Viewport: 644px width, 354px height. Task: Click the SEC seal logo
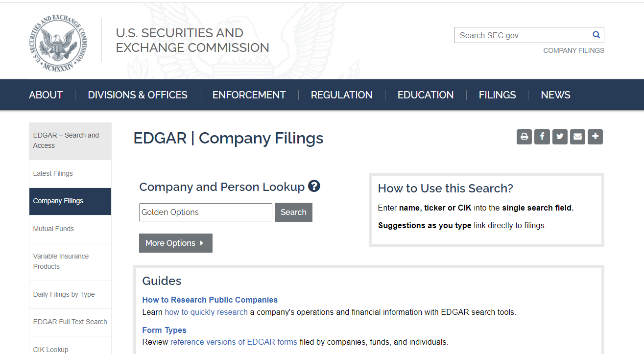click(58, 43)
